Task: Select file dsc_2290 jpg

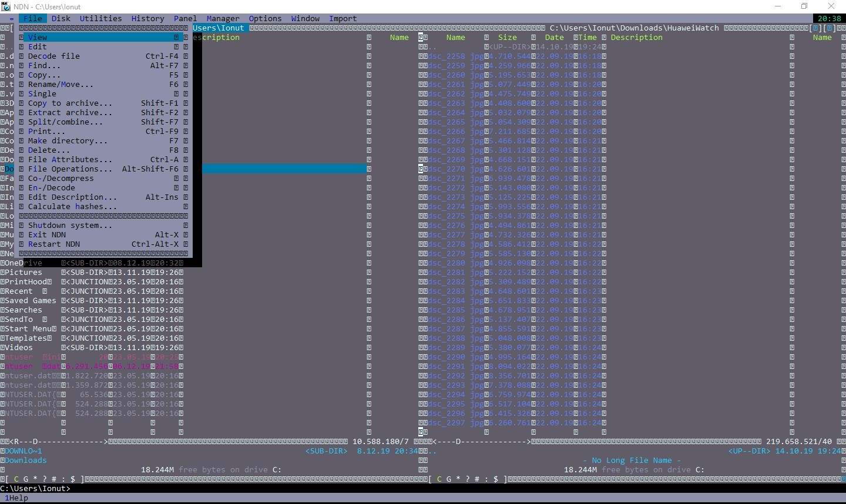Action: coord(456,357)
